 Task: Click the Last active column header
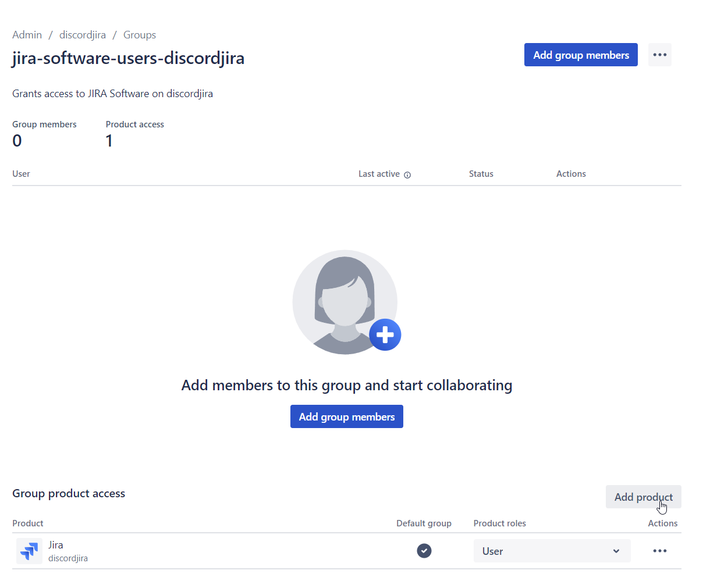pos(378,173)
